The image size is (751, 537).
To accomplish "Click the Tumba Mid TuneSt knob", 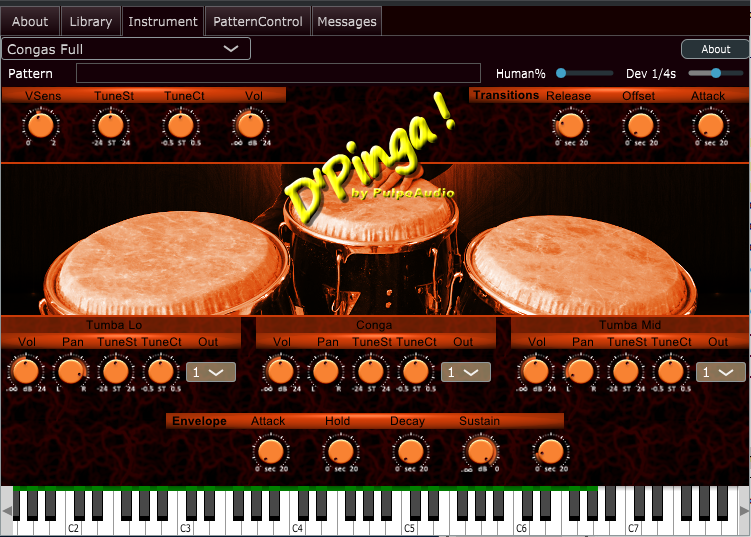I will tap(626, 371).
